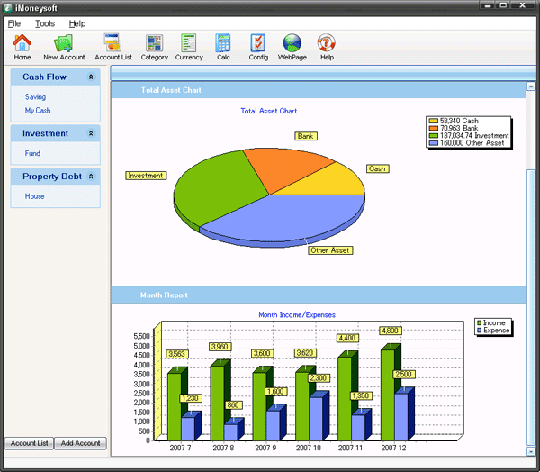
Task: Click the Bank legend orange swatch
Action: pyautogui.click(x=433, y=128)
